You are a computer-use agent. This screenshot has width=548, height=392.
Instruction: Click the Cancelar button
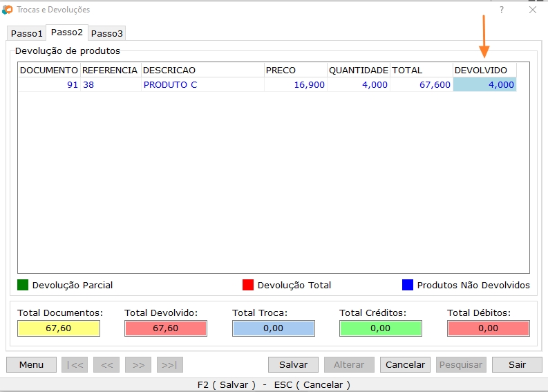point(405,365)
